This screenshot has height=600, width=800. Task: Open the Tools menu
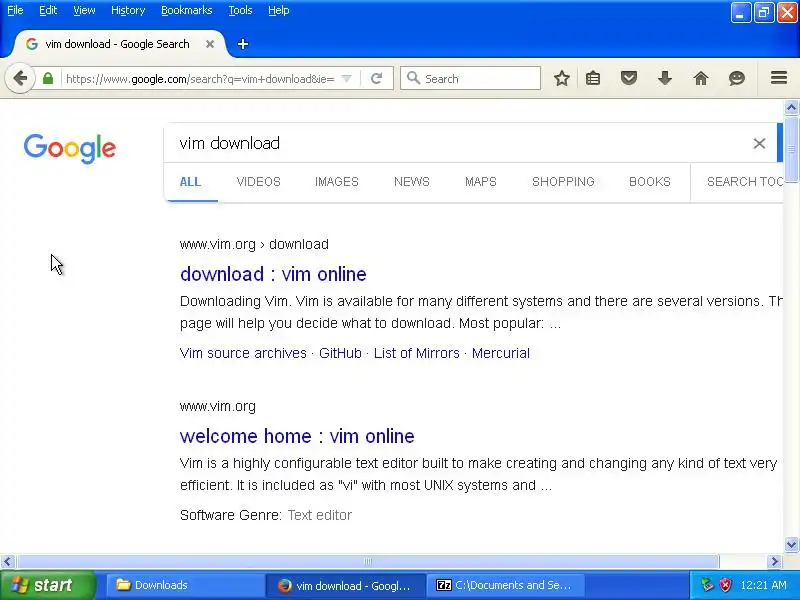240,10
